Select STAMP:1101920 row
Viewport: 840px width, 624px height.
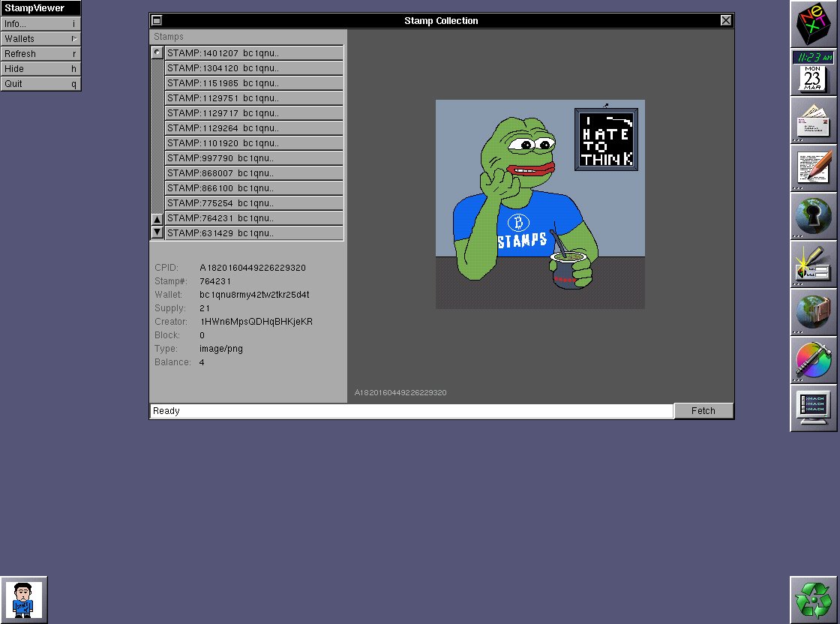point(254,143)
